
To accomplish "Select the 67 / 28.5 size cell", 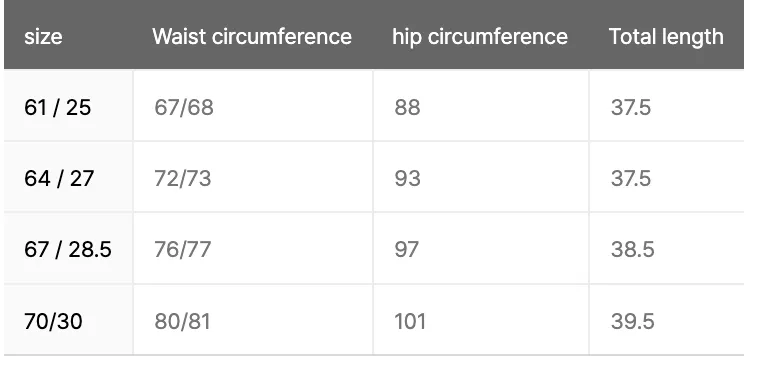I will tap(68, 249).
